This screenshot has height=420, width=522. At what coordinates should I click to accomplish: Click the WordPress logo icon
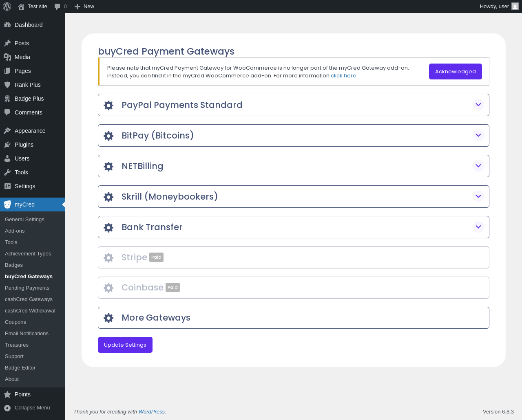tap(7, 7)
